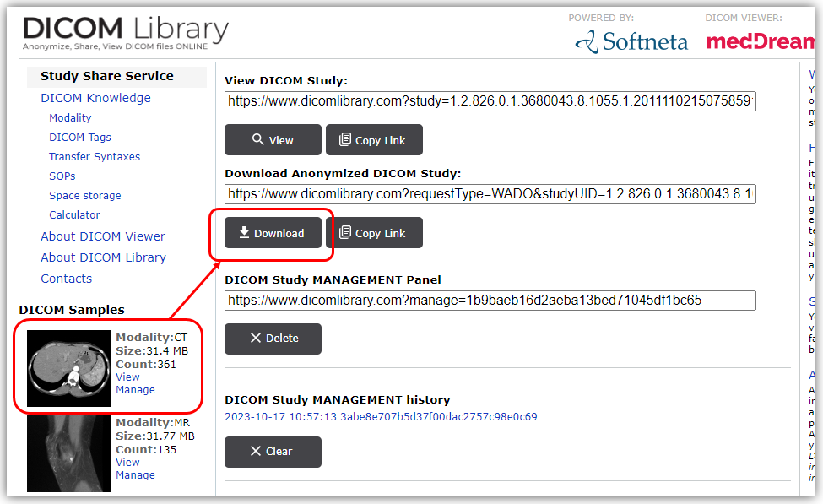Click the CT sample thumbnail image
Image resolution: width=823 pixels, height=504 pixels.
[69, 367]
